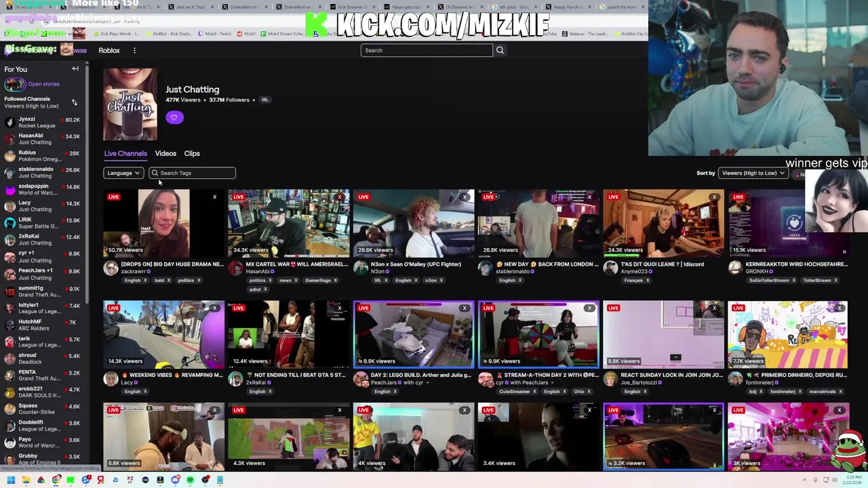This screenshot has width=868, height=488.
Task: Click the 'English' tag under stableronaldo's stream
Action: pos(511,281)
